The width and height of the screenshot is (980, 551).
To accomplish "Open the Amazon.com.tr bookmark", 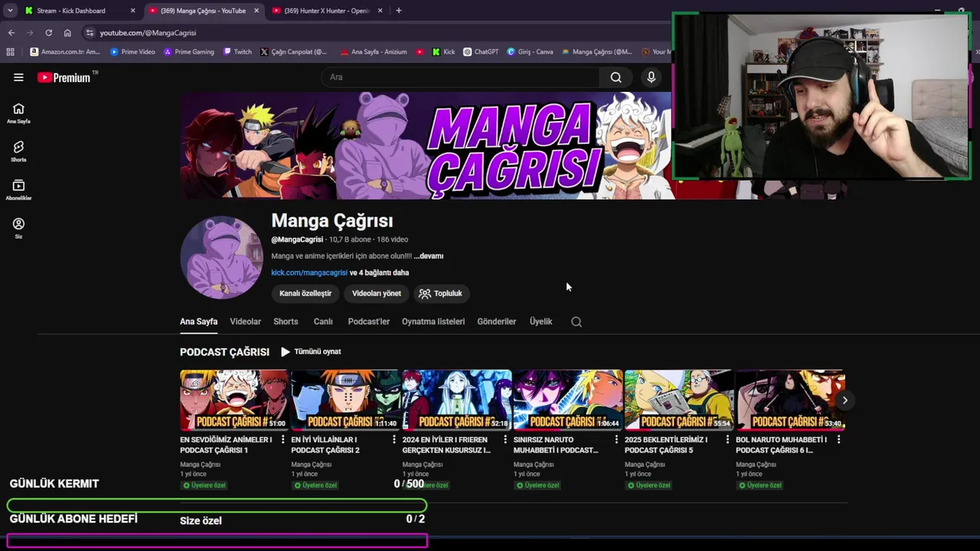I will coord(66,52).
